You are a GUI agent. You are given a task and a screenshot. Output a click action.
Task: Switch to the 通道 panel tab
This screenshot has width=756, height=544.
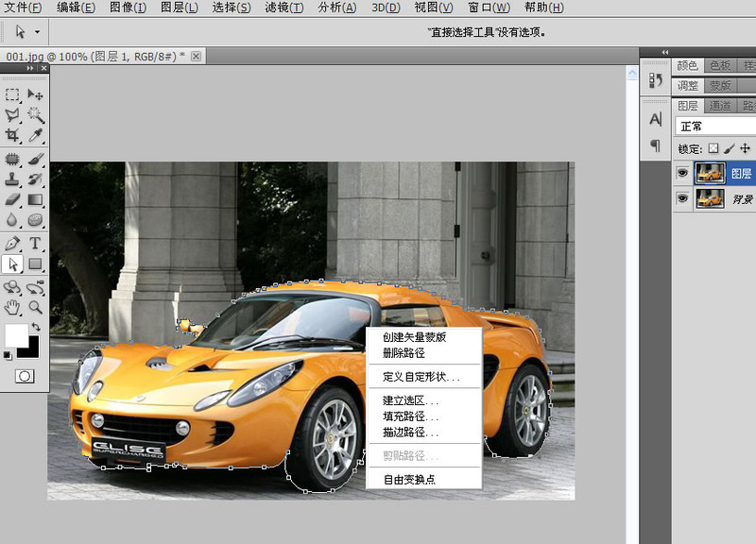[720, 105]
